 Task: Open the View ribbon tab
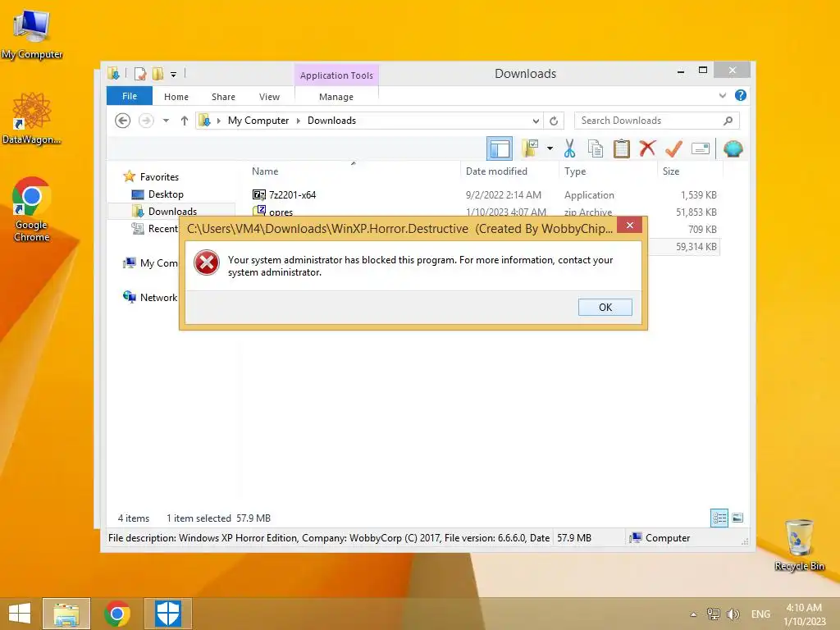tap(269, 97)
